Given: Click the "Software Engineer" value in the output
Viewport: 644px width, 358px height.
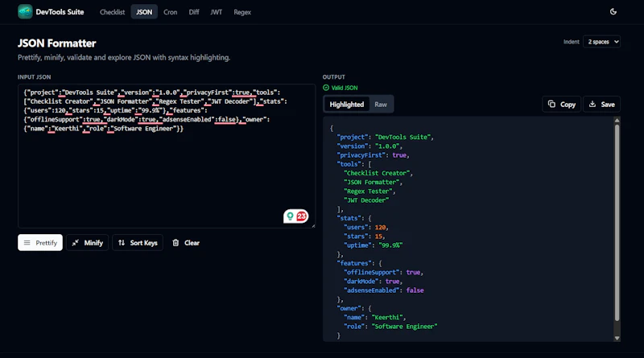Looking at the screenshot, I should coord(405,327).
